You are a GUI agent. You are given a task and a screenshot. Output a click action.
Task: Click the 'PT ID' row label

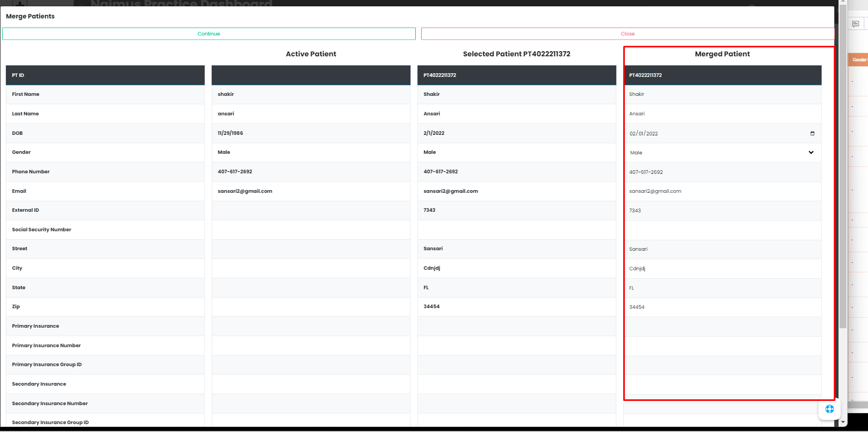tap(18, 75)
